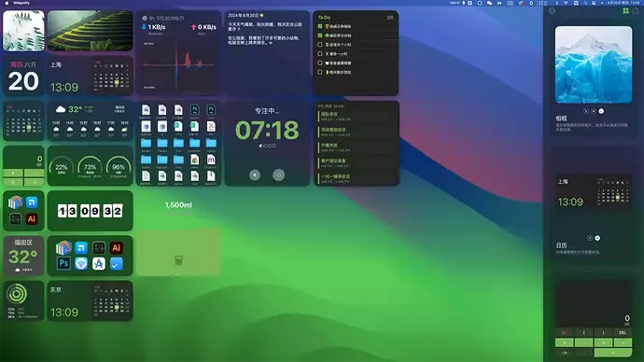
Task: Click the 一对一辅导会议 event in schedule widget
Action: 357,178
